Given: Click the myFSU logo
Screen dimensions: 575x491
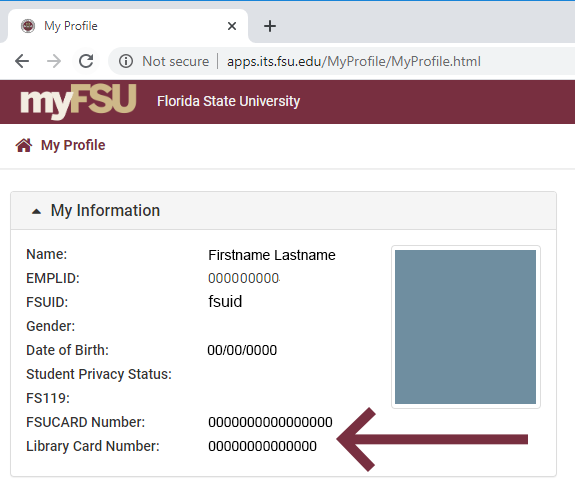Looking at the screenshot, I should tap(78, 101).
